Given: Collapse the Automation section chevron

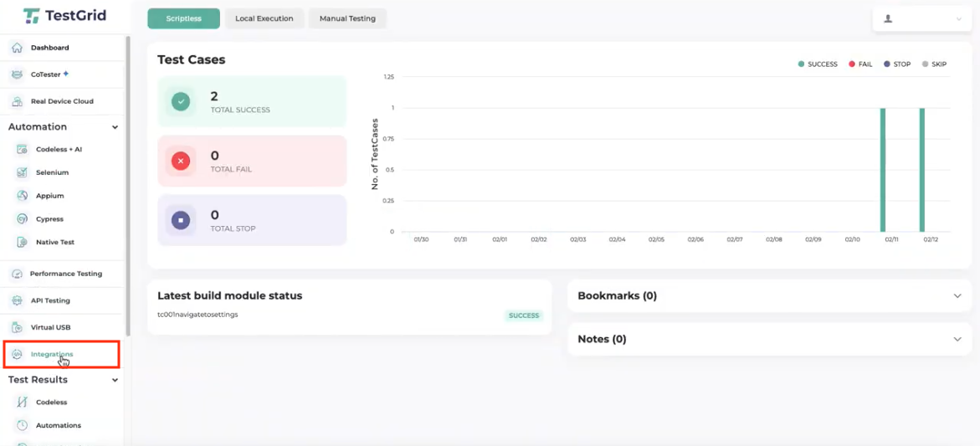Looking at the screenshot, I should tap(115, 127).
